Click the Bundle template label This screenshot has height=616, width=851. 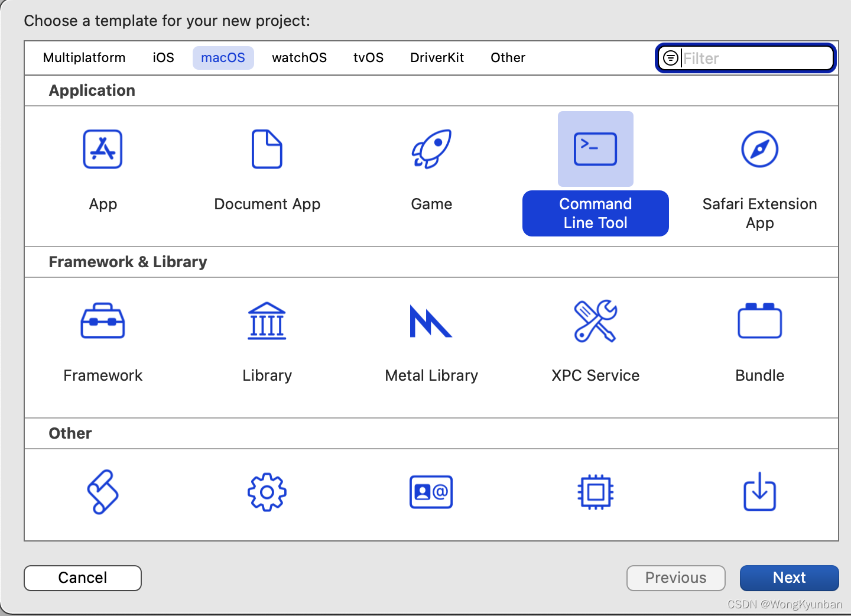pos(760,375)
